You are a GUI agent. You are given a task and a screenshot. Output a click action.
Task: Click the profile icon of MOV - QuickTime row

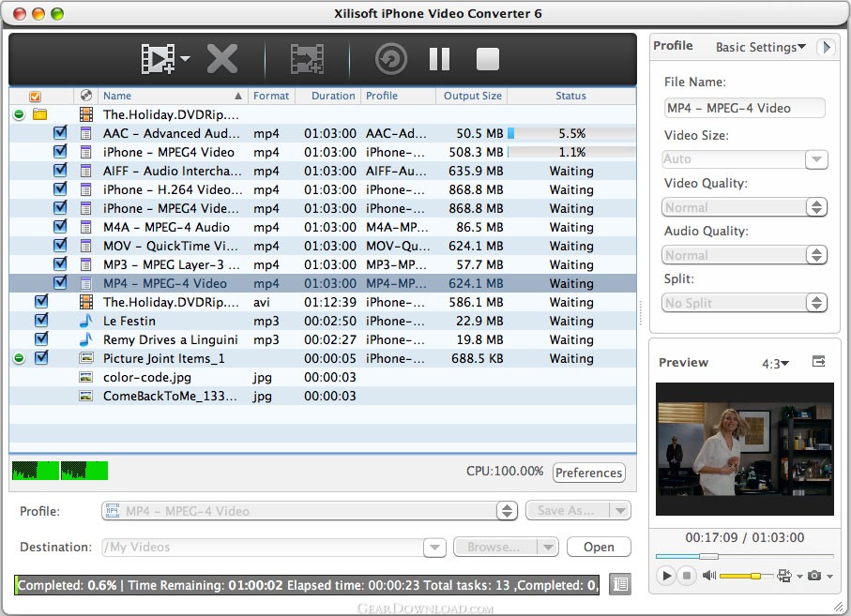click(85, 247)
